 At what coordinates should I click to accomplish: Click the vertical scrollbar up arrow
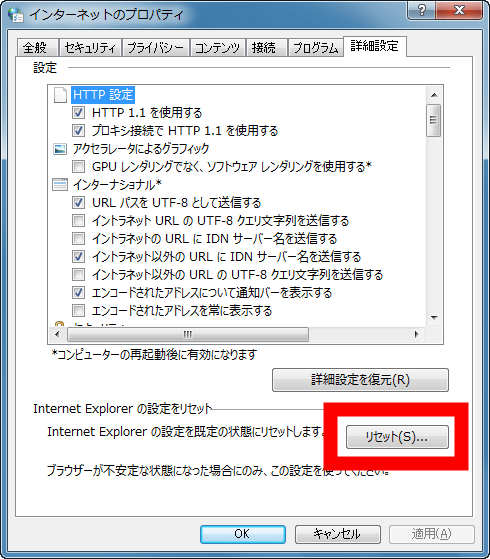coord(434,95)
